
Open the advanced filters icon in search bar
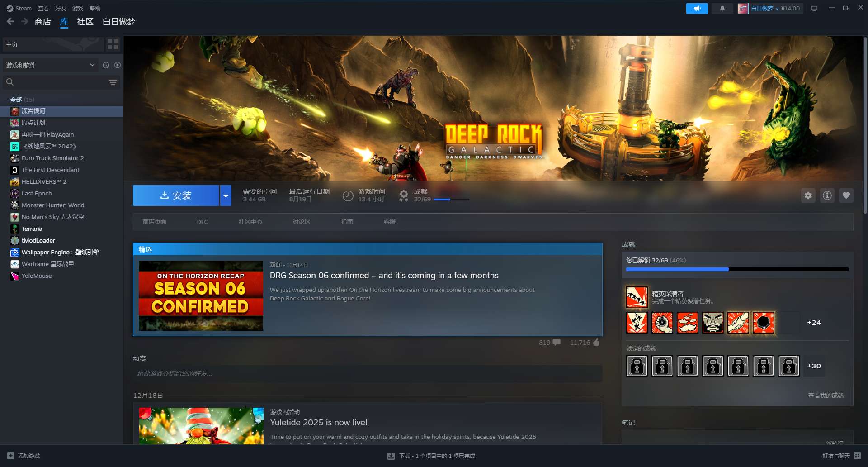point(113,82)
